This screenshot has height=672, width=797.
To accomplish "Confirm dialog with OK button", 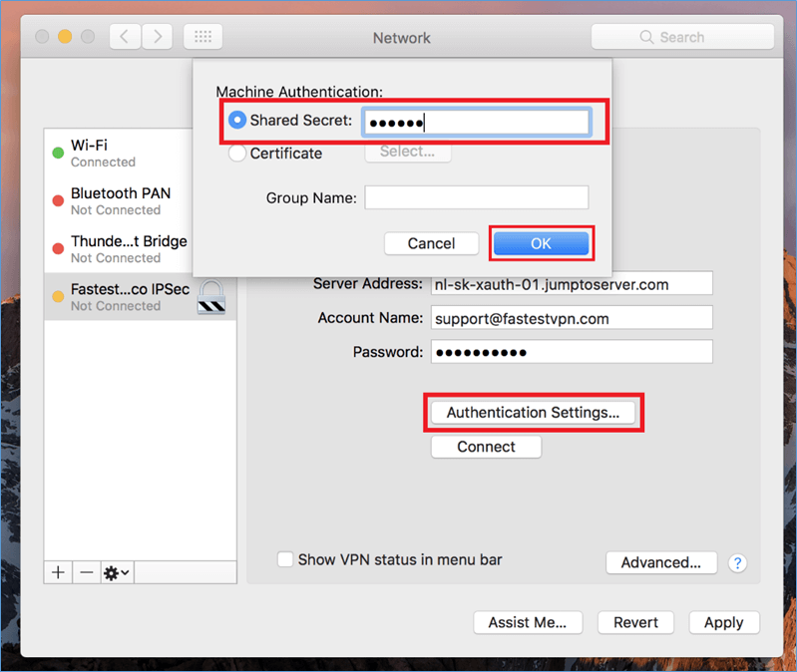I will point(542,243).
